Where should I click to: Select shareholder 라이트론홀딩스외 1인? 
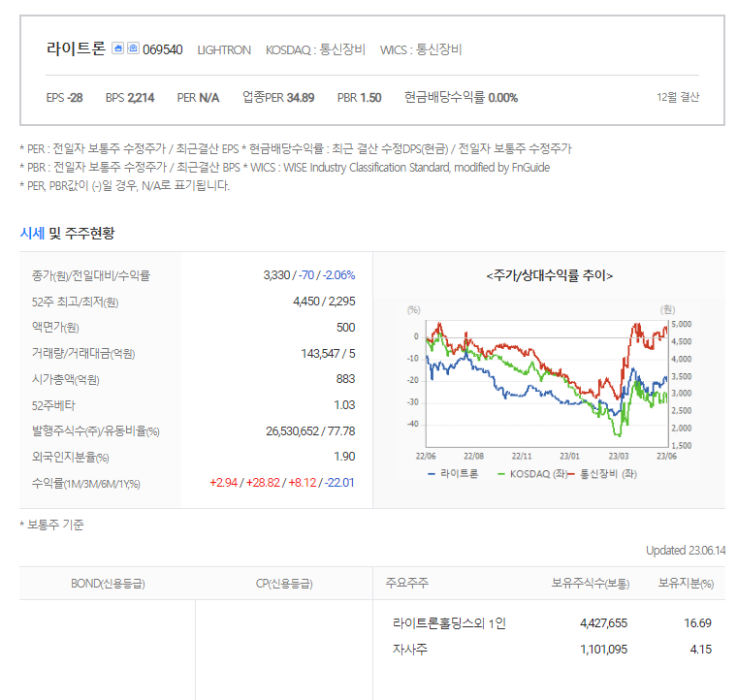449,623
